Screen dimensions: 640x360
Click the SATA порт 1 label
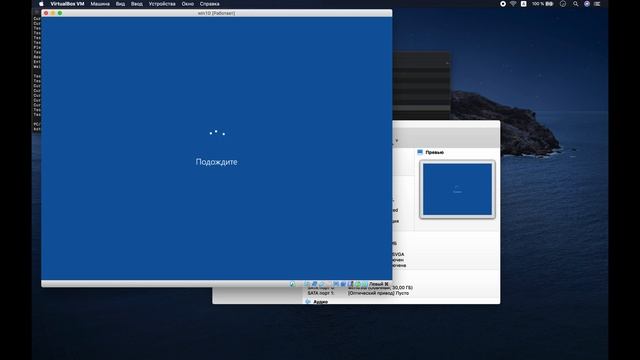(x=320, y=293)
